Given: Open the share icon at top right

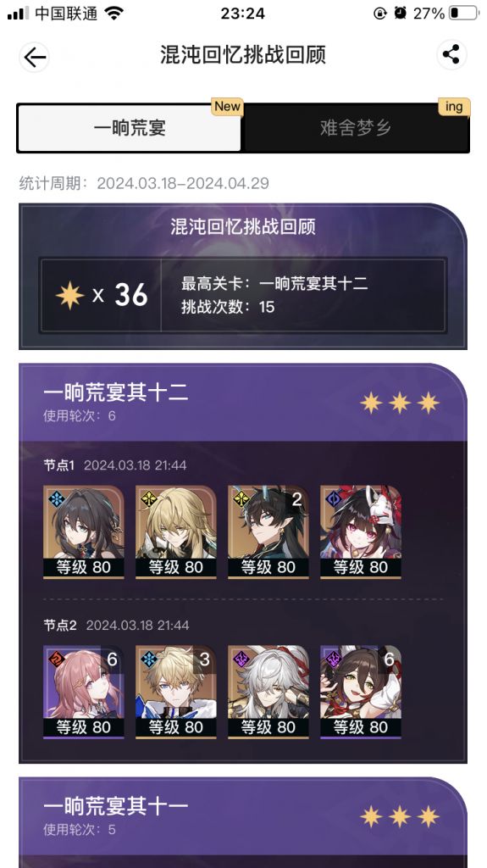Looking at the screenshot, I should click(x=451, y=55).
